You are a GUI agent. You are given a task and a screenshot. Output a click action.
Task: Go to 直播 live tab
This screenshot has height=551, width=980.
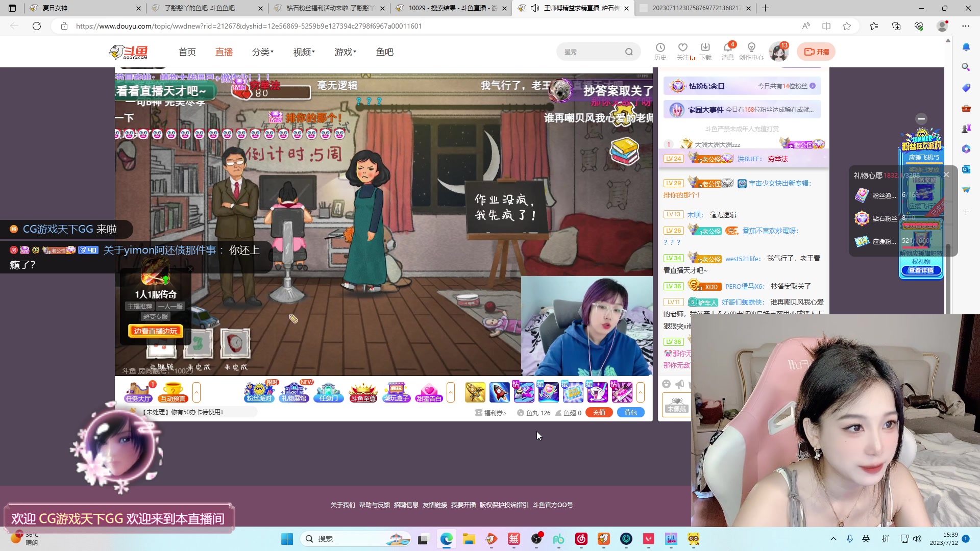224,52
